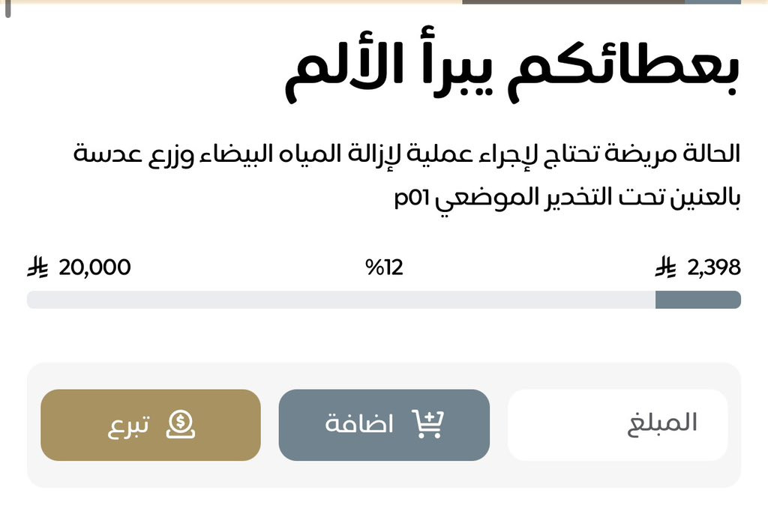Image resolution: width=768 pixels, height=532 pixels.
Task: Add the case to cart via اضافة label
Action: [359, 424]
